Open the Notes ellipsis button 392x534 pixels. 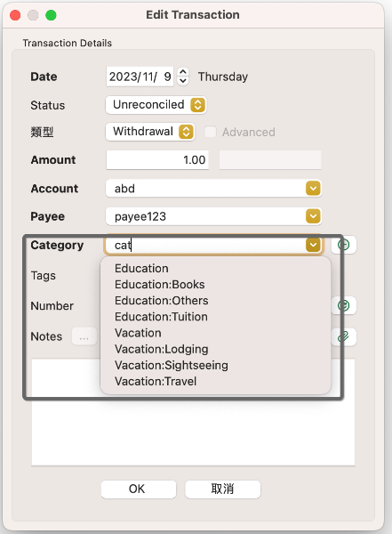point(84,336)
